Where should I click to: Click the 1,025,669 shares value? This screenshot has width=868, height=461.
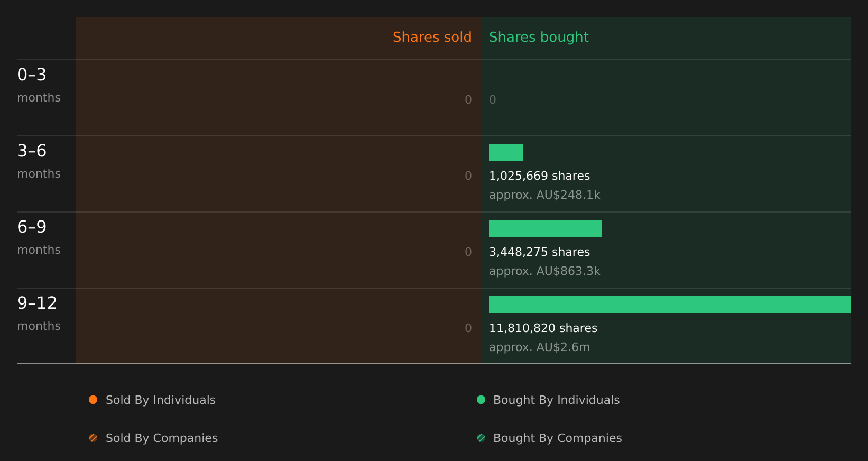tap(539, 176)
